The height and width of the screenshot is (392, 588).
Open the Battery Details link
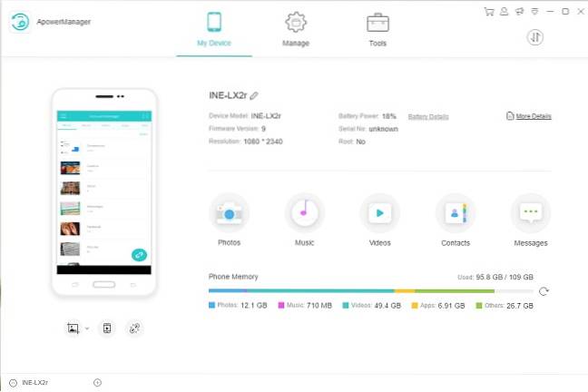click(x=427, y=117)
